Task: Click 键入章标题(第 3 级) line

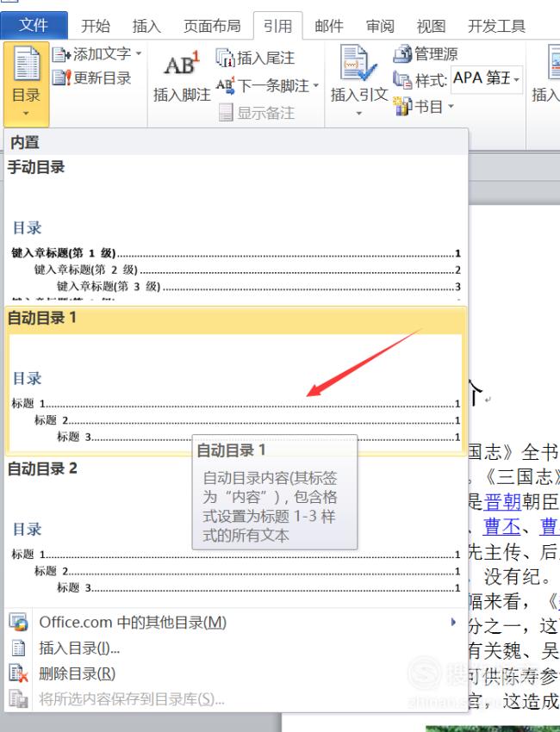Action: (x=258, y=286)
